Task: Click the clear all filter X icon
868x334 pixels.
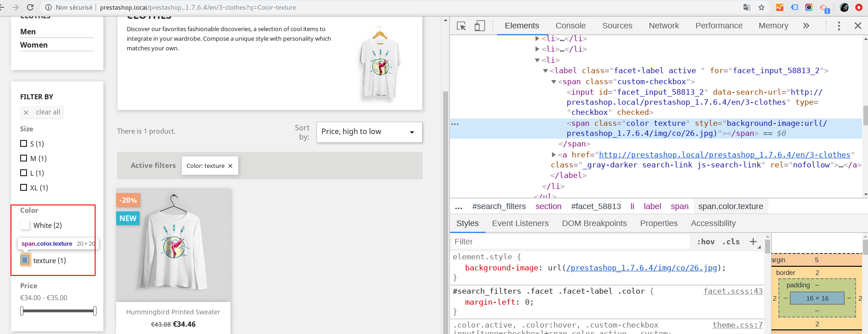Action: [26, 113]
